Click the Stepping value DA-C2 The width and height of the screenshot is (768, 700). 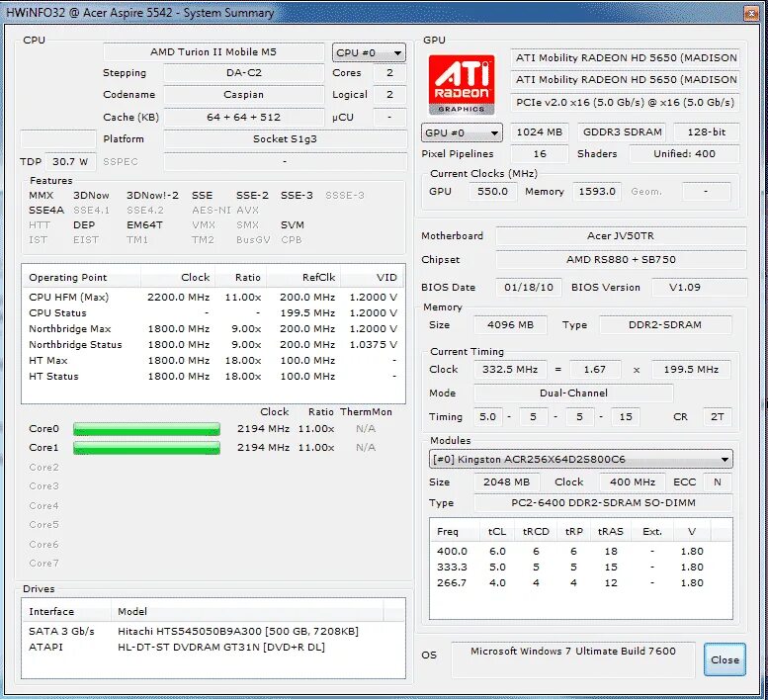(244, 72)
